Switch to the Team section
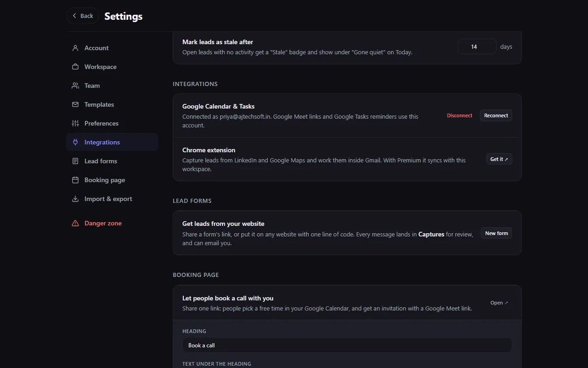The width and height of the screenshot is (588, 368). click(x=112, y=86)
